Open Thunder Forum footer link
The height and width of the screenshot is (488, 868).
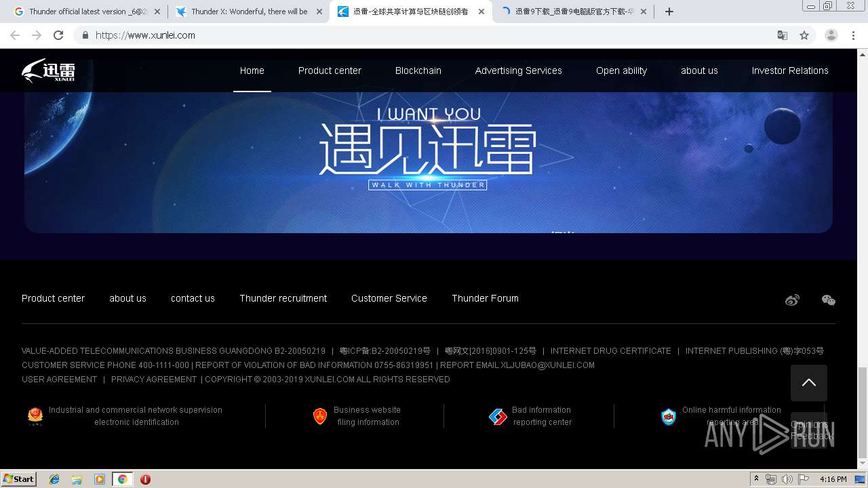pos(485,298)
